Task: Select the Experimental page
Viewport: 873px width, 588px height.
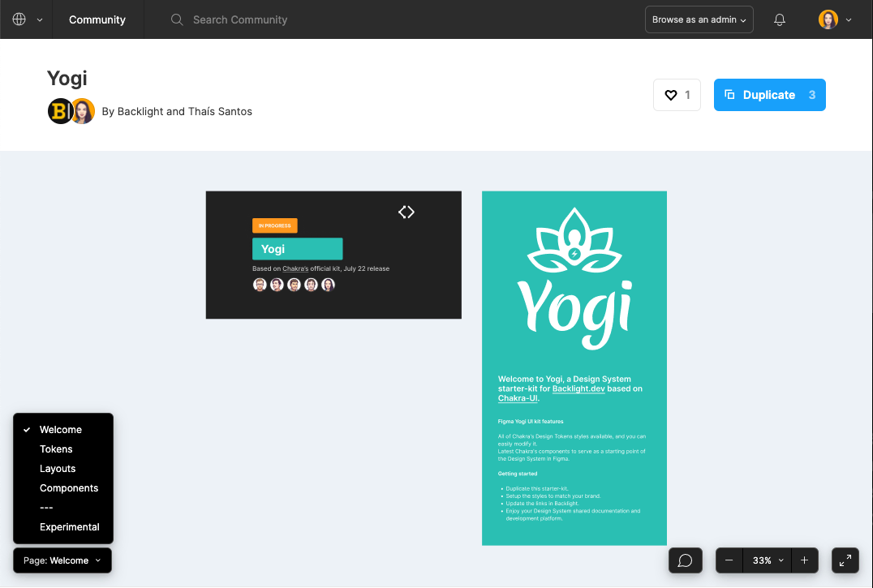Action: point(70,527)
